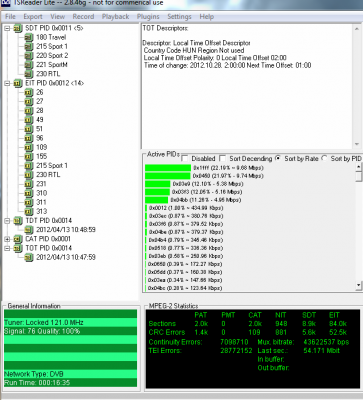Viewport: 363px width, 400px height.
Task: Click the EIT entry 155 icon
Action: [x=29, y=157]
